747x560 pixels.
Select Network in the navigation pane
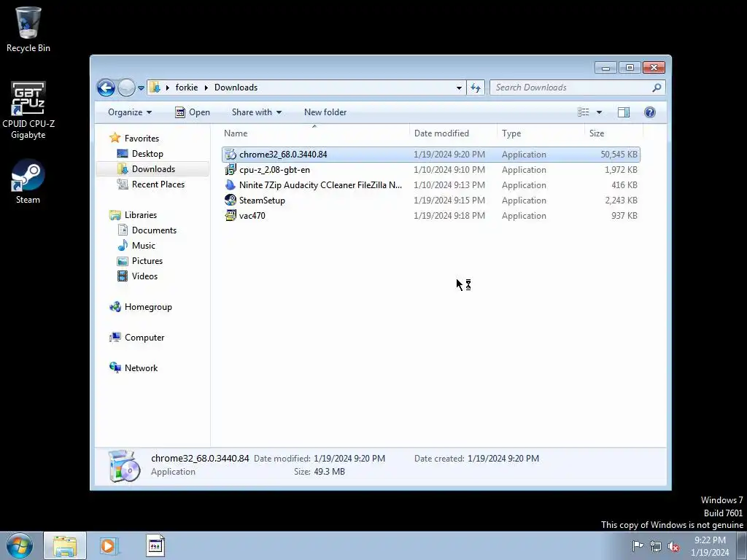pos(141,368)
